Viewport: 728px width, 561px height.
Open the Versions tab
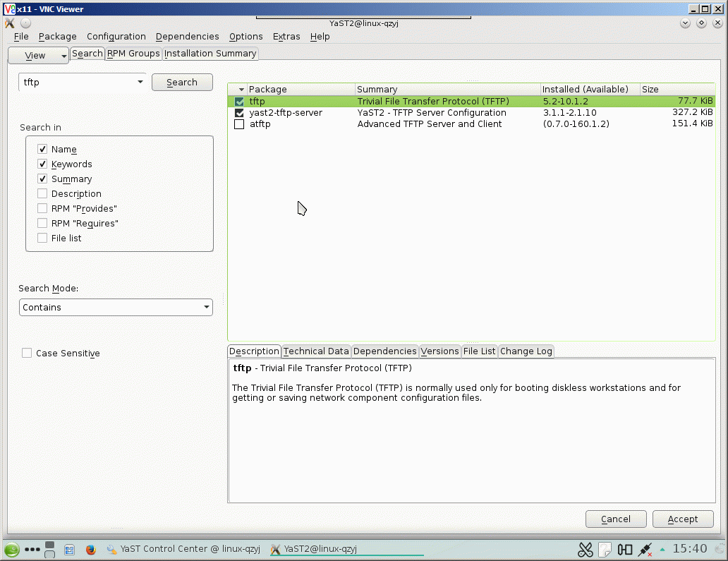pyautogui.click(x=439, y=351)
